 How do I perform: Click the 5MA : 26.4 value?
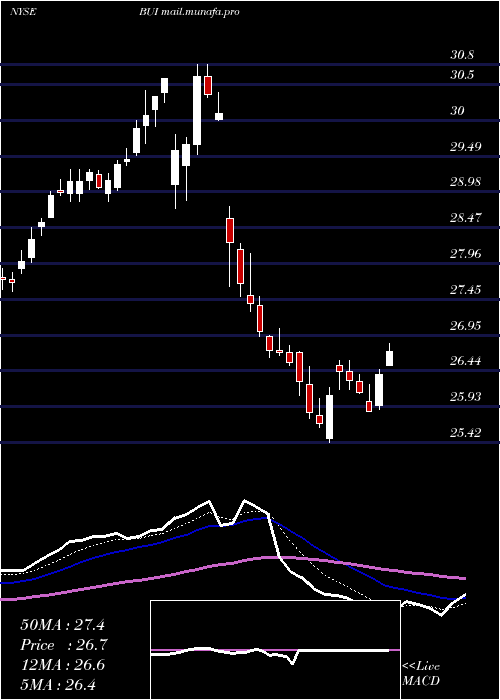click(58, 684)
